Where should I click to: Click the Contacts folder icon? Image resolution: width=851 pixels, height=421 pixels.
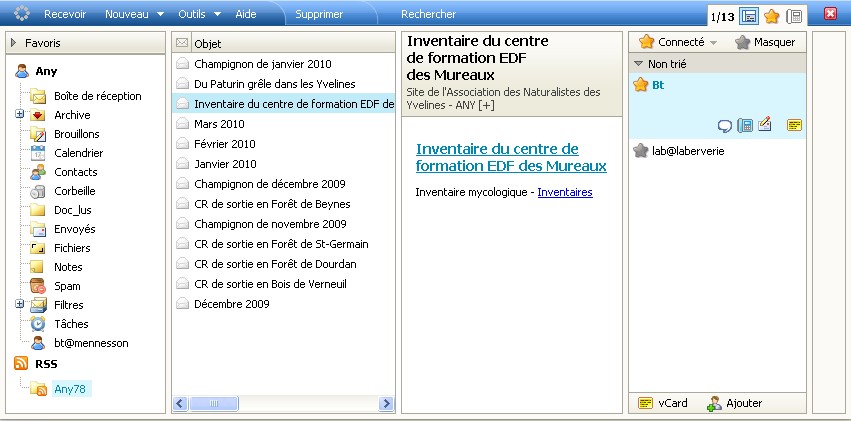pyautogui.click(x=38, y=172)
